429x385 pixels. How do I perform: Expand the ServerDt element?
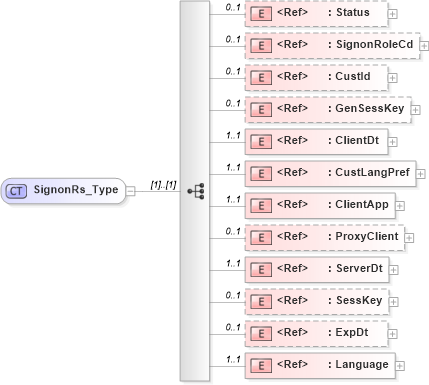pos(394,270)
